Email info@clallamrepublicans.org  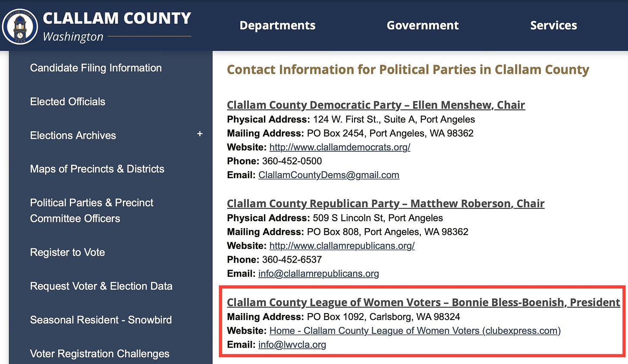319,273
